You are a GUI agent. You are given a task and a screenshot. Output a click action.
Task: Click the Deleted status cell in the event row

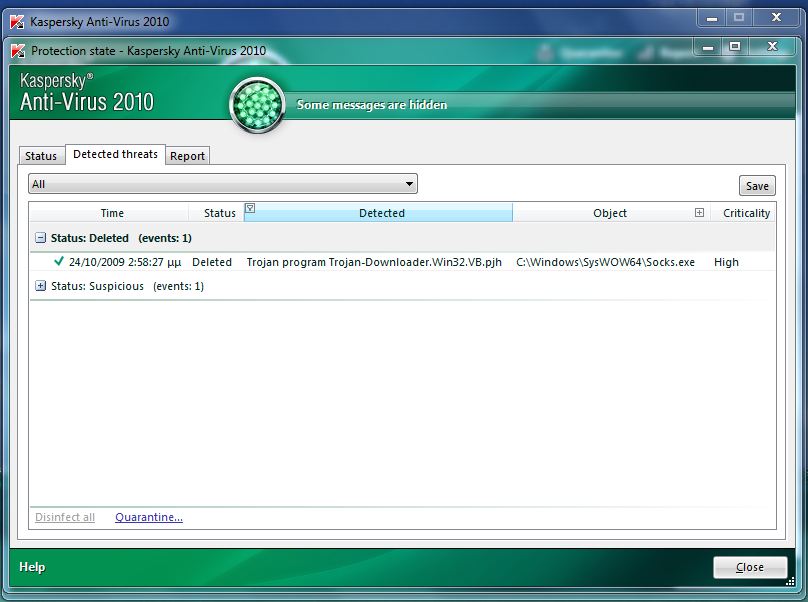point(212,262)
